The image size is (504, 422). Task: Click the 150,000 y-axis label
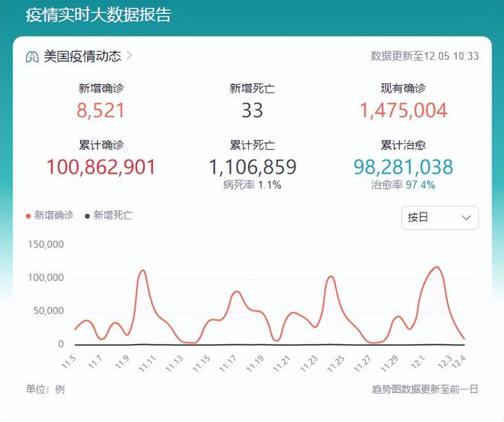click(x=46, y=245)
